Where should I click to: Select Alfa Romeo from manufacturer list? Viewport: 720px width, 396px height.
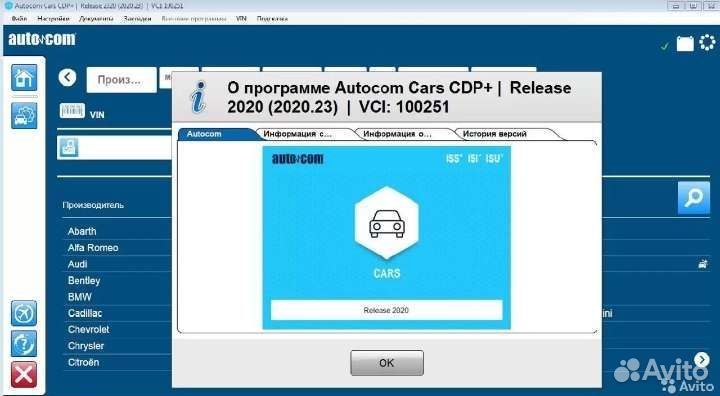pos(93,248)
